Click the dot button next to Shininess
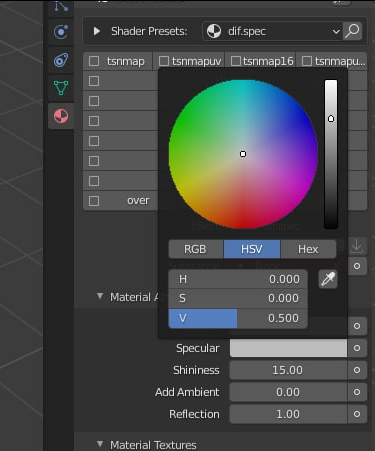Screen dimensions: 375x451 [357, 370]
